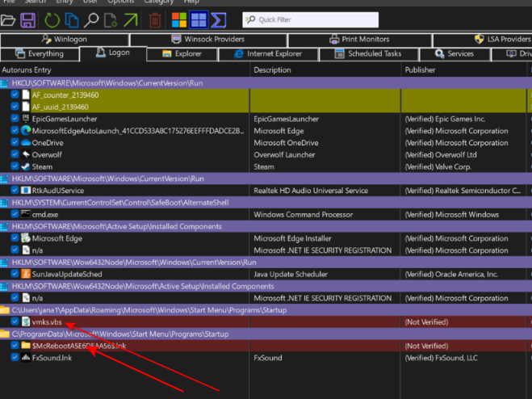532x399 pixels.
Task: Disable the Overwolf startup checkbox
Action: click(x=15, y=154)
